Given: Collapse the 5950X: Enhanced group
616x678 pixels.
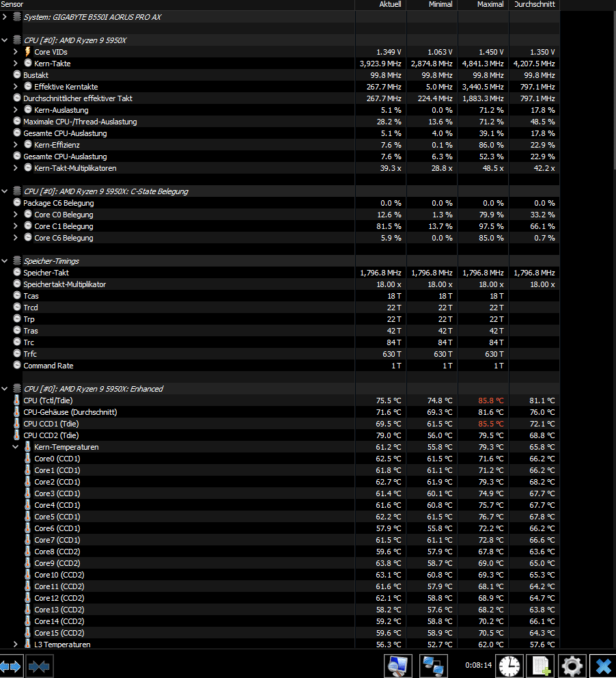Looking at the screenshot, I should tap(5, 389).
